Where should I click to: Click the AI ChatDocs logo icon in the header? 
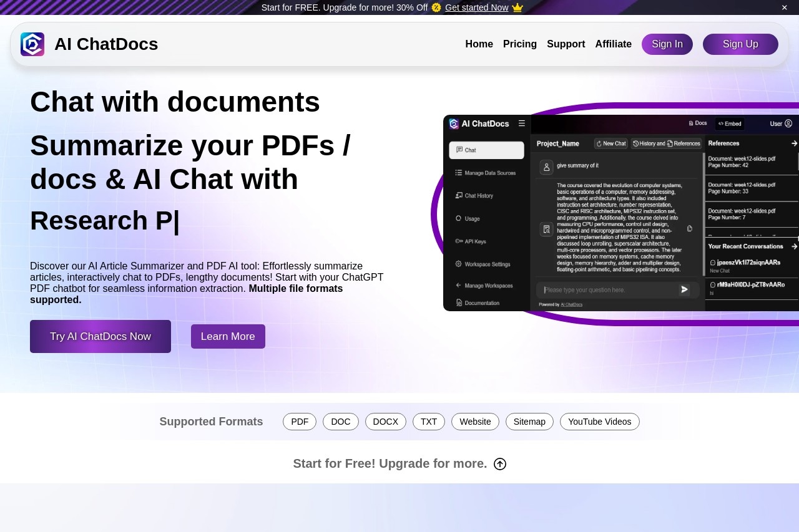click(32, 44)
